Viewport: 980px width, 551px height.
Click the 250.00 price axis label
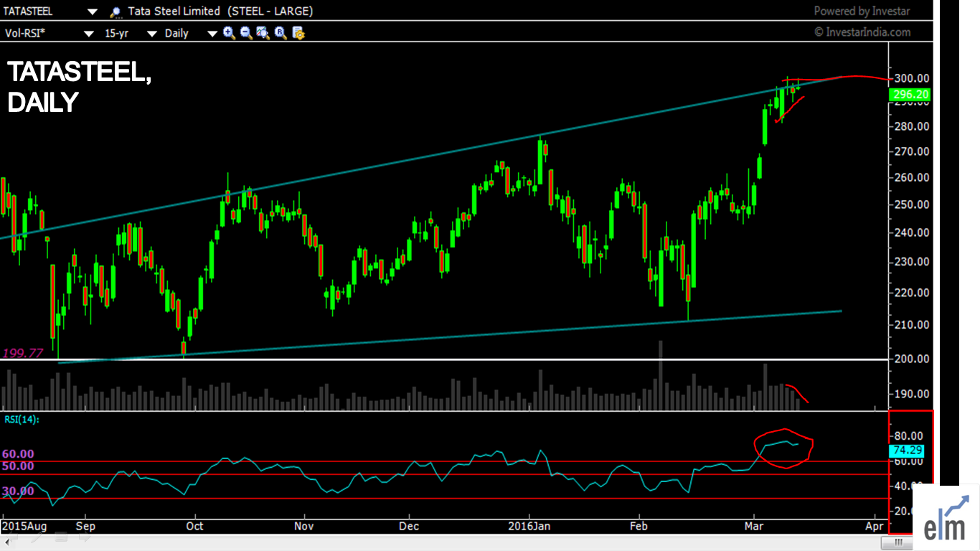pos(911,204)
